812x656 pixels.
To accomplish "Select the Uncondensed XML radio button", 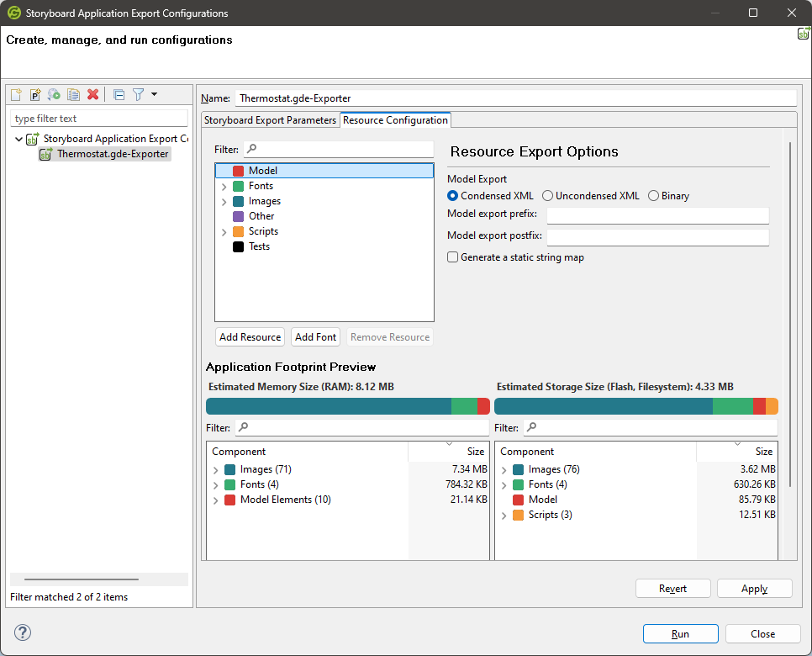I will coord(547,196).
